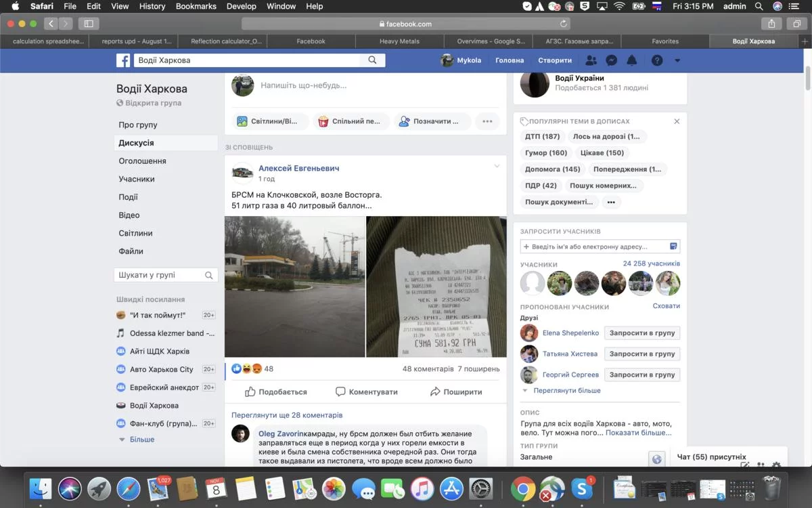812x508 pixels.
Task: Click the Світлини/Ві... composer button
Action: (271, 121)
